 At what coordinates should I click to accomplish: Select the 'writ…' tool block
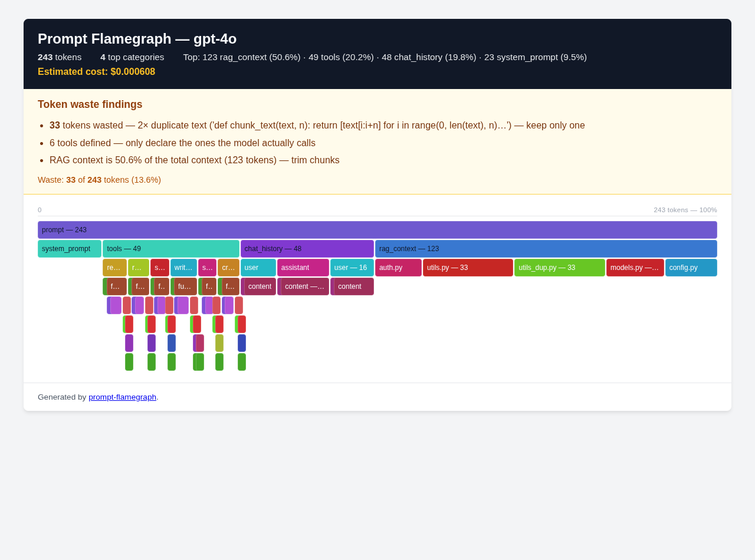pos(183,268)
